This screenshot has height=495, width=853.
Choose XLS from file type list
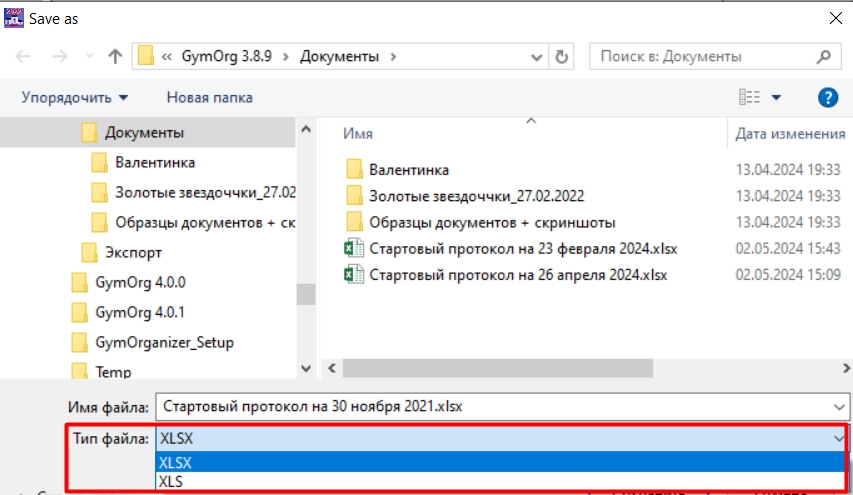[x=172, y=481]
